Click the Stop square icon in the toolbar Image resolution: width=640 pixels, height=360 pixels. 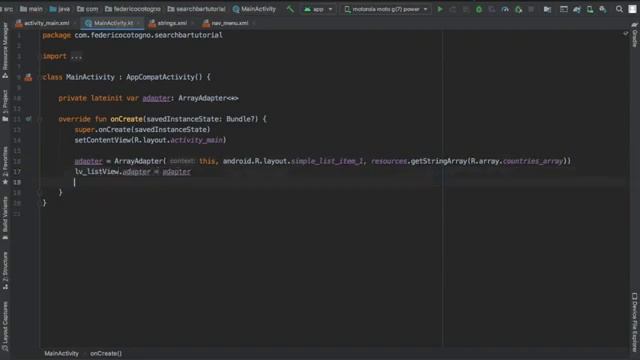point(531,9)
